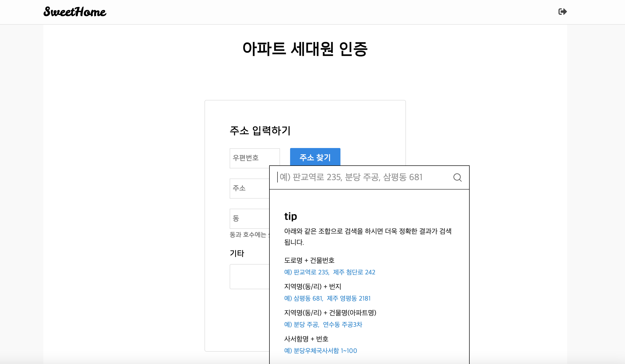Click the 주소 input field
625x364 pixels.
tap(249, 188)
